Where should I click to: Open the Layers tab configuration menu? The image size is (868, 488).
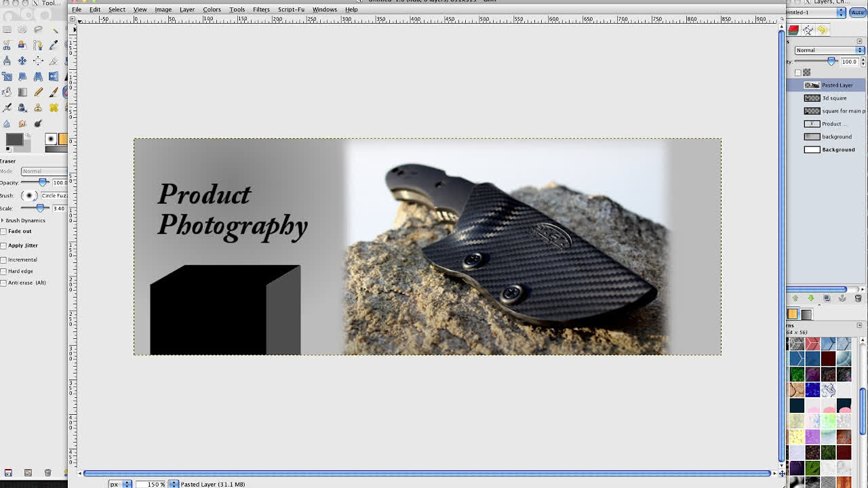tap(859, 41)
